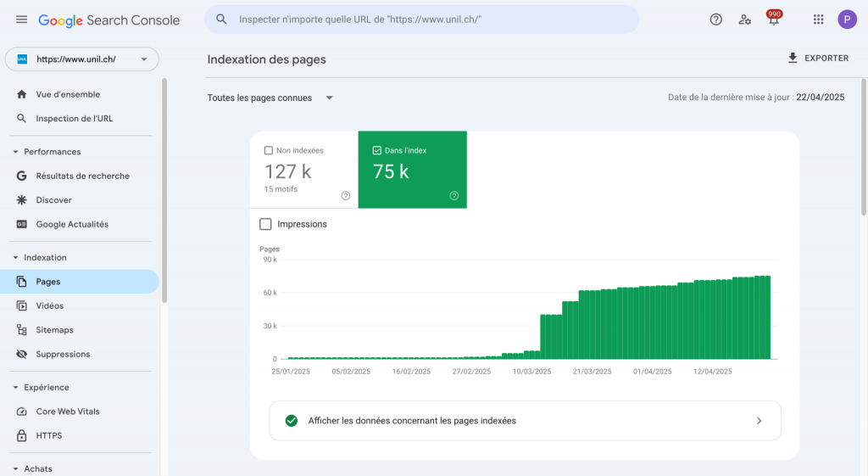
Task: Open the Google apps grid
Action: 818,20
